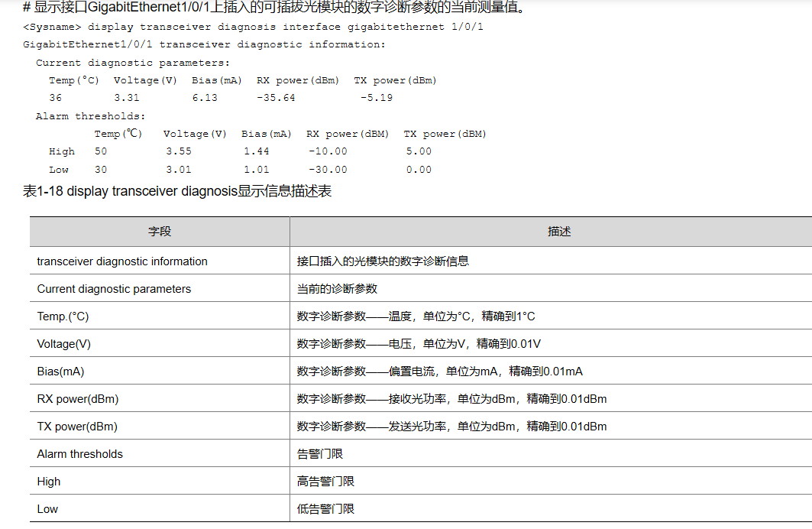The image size is (812, 529).
Task: Click the '接收光功率' description cell
Action: 551,398
